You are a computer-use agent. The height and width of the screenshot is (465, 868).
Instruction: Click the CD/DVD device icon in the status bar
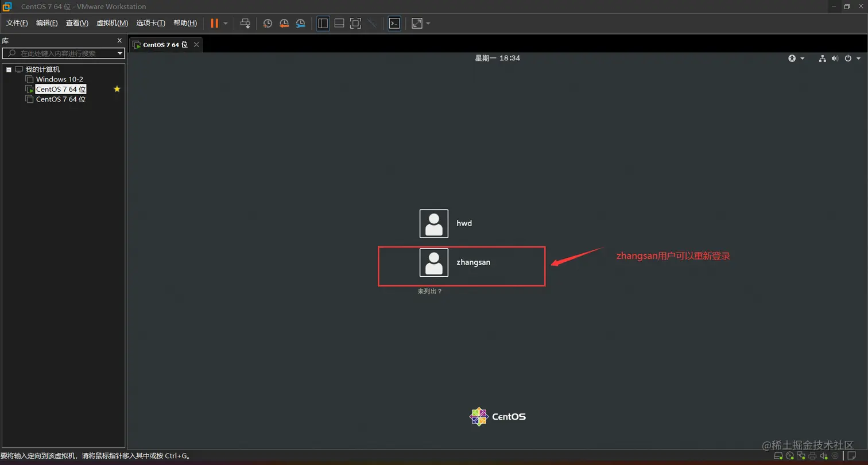(789, 456)
